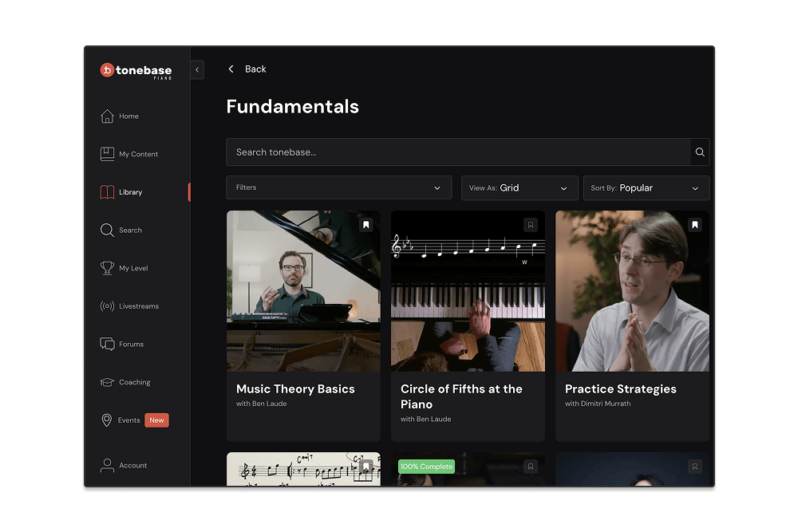Collapse the sidebar with the chevron button
798x532 pixels.
(x=197, y=69)
